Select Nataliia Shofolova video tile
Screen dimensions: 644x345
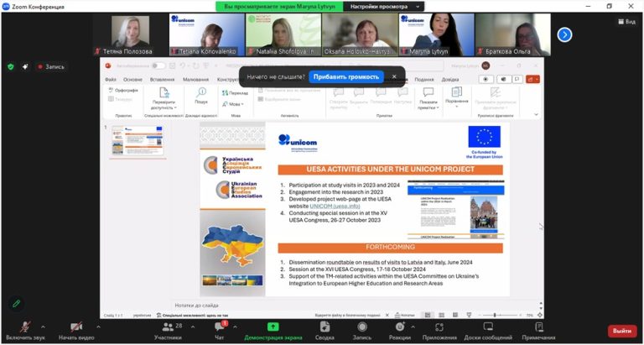click(x=283, y=34)
